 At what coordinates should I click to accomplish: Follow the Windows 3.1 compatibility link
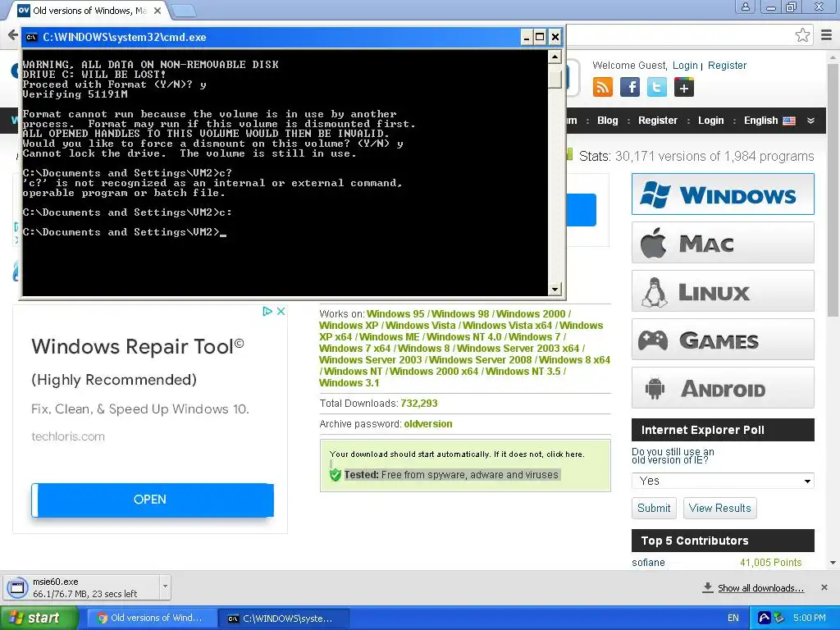[349, 383]
